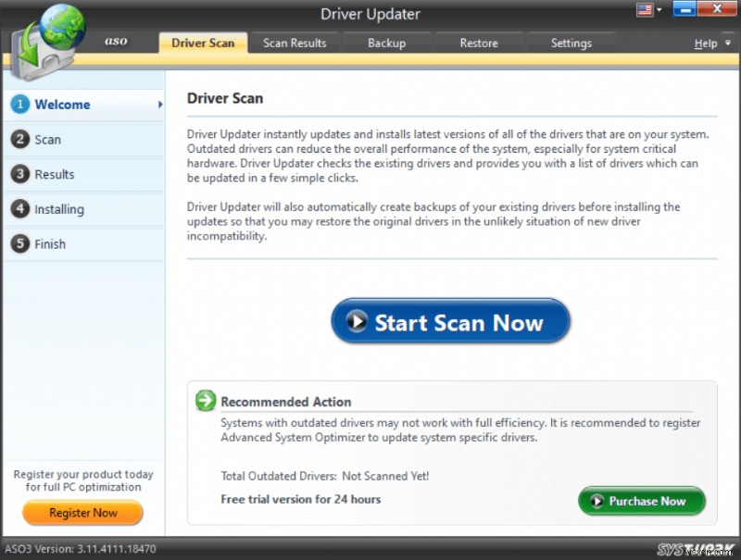Screen dimensions: 741x560
Task: Select step 5 Finish in sidebar
Action: pyautogui.click(x=83, y=244)
